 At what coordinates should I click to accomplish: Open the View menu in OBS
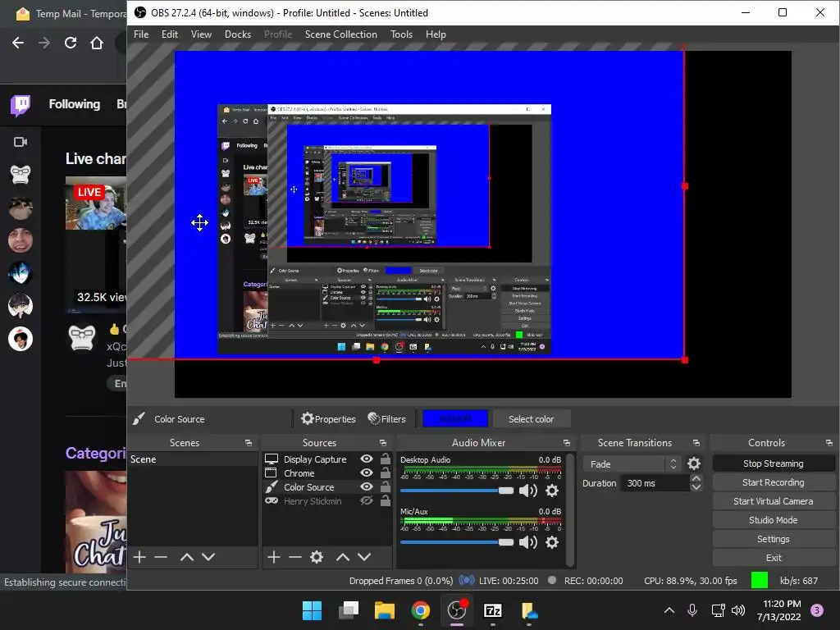[201, 34]
